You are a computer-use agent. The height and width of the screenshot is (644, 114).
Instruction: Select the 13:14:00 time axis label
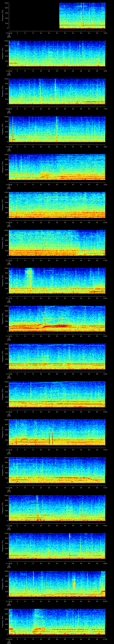point(9,412)
